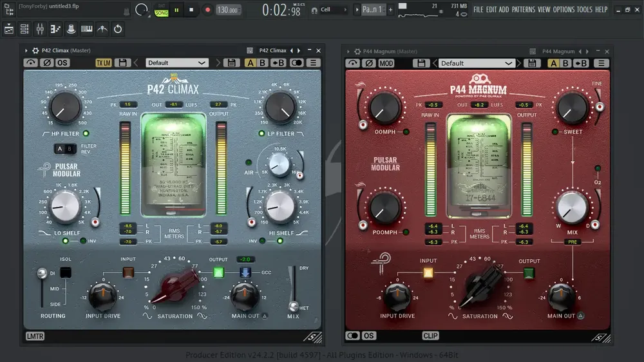Open the P44 Magnum Default preset dropdown
The width and height of the screenshot is (644, 362).
pos(476,63)
